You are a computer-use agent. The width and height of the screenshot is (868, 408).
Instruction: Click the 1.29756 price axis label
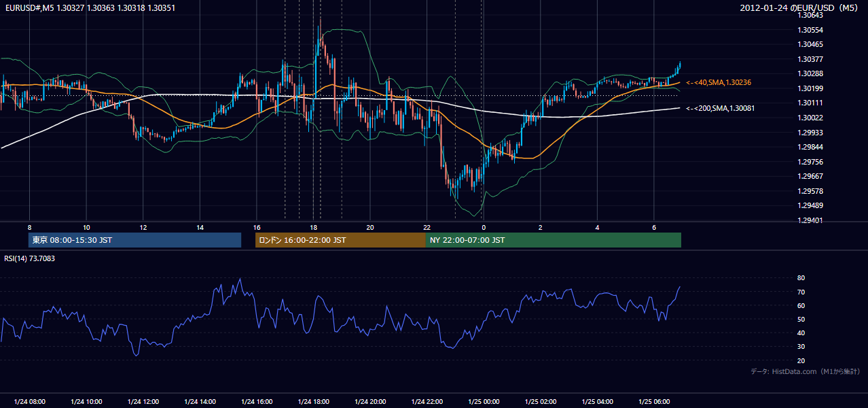tap(810, 162)
